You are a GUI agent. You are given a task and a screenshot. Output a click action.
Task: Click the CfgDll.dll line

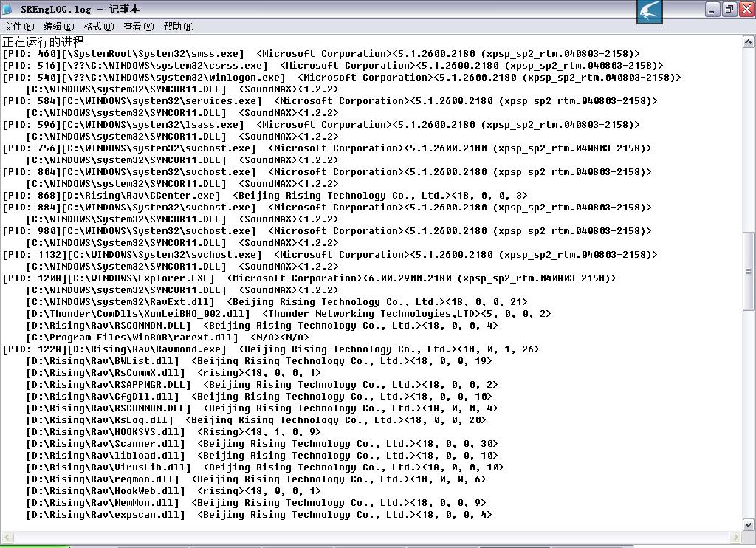[x=259, y=397]
